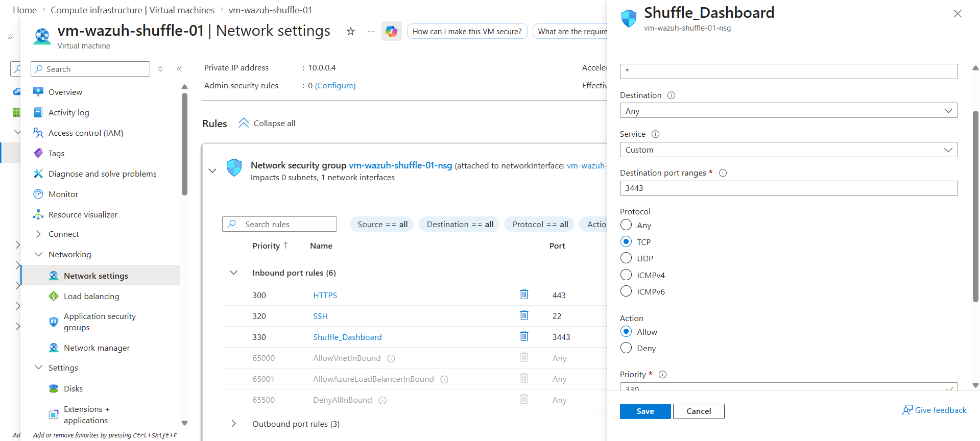Image resolution: width=980 pixels, height=441 pixels.
Task: Go to Overview in sidebar
Action: point(65,92)
